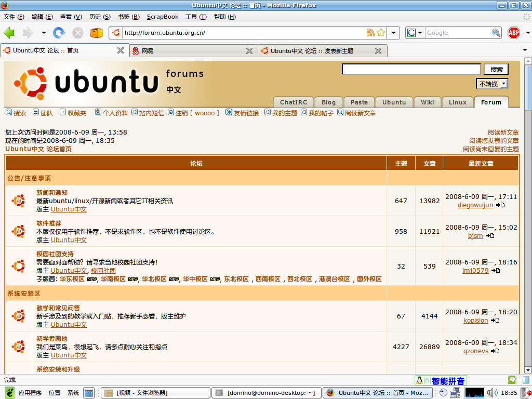The height and width of the screenshot is (399, 532).
Task: Open the 华东校区 subforum link
Action: 72,279
